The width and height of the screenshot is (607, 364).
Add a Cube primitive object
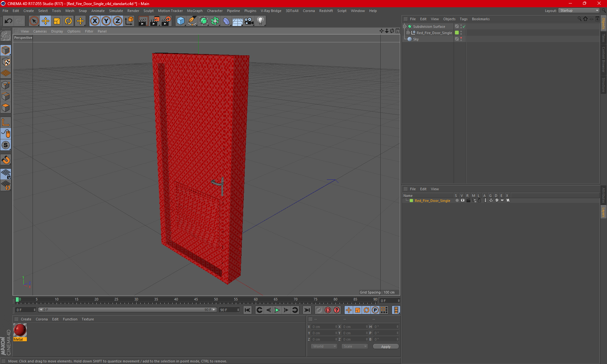[x=181, y=21]
